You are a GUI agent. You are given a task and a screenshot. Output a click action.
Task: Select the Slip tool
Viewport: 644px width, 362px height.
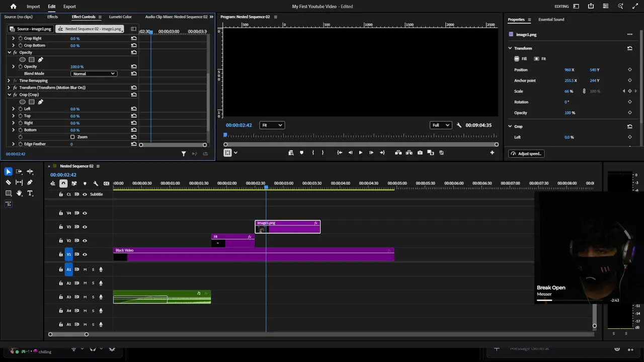[19, 183]
